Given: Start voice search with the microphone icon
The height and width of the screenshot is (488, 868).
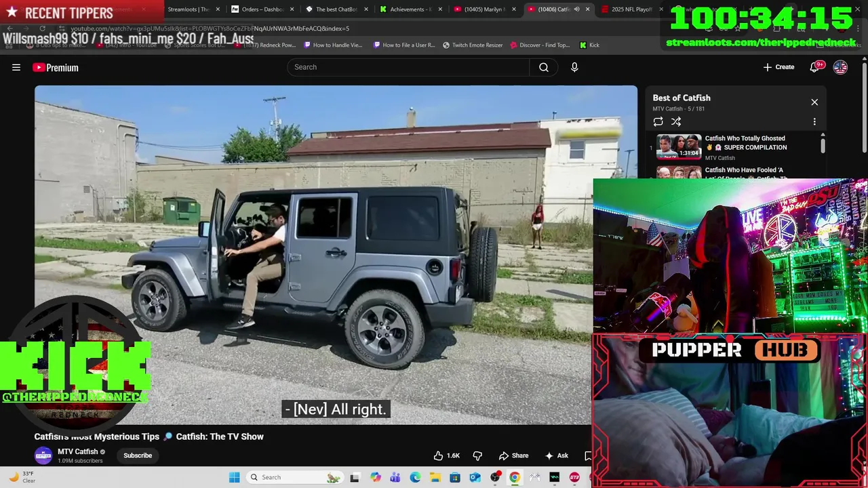Looking at the screenshot, I should coord(574,67).
